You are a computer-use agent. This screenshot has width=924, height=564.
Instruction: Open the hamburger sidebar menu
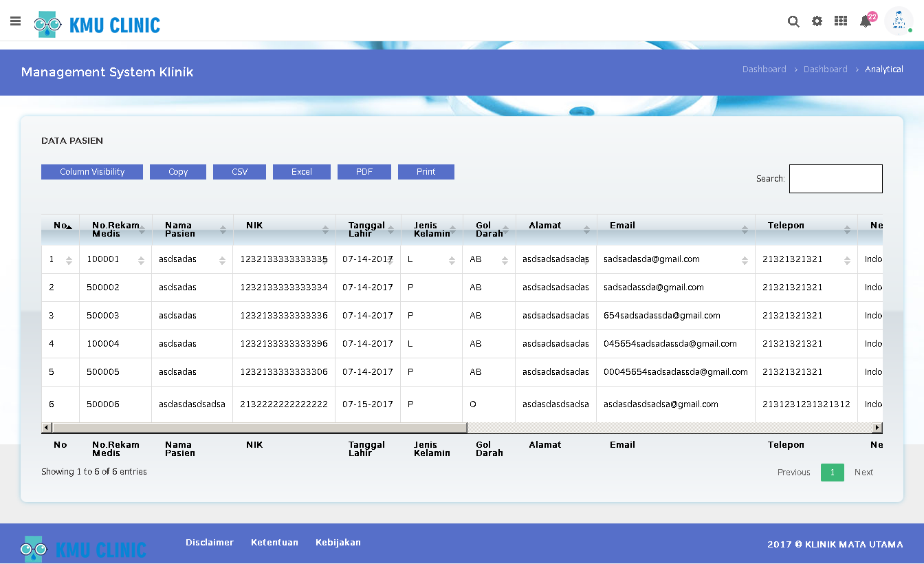[15, 21]
